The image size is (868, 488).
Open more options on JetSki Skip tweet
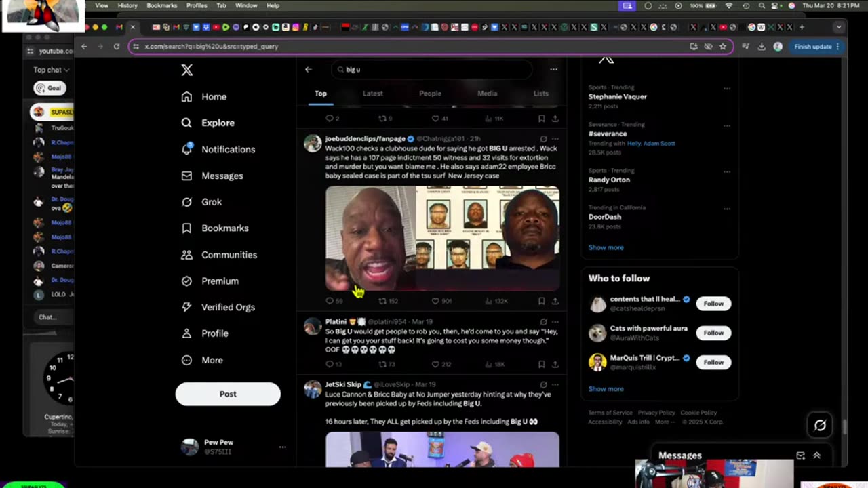point(555,385)
